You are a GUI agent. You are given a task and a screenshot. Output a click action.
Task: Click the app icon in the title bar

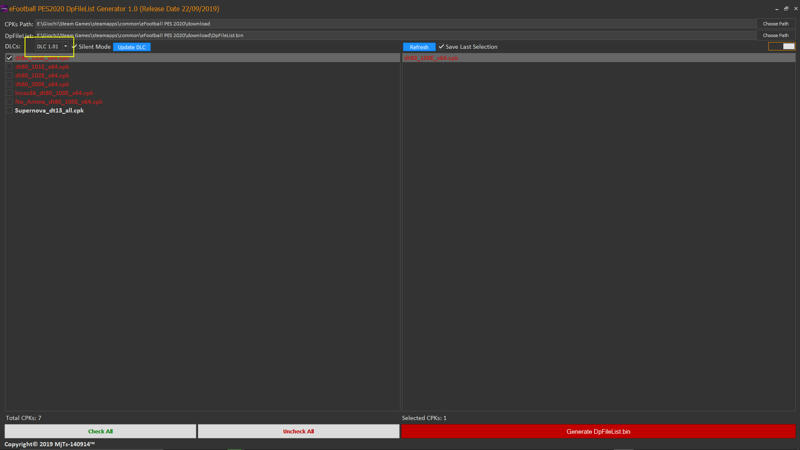point(4,9)
